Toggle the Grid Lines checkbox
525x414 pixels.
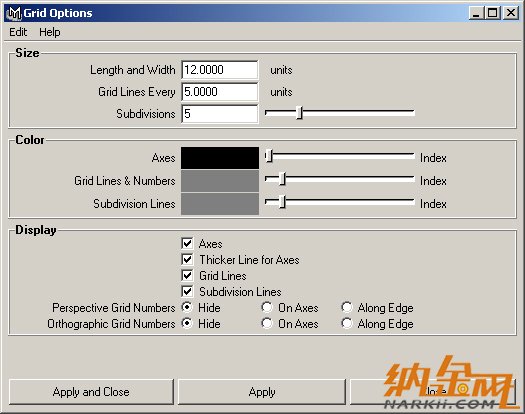(187, 276)
